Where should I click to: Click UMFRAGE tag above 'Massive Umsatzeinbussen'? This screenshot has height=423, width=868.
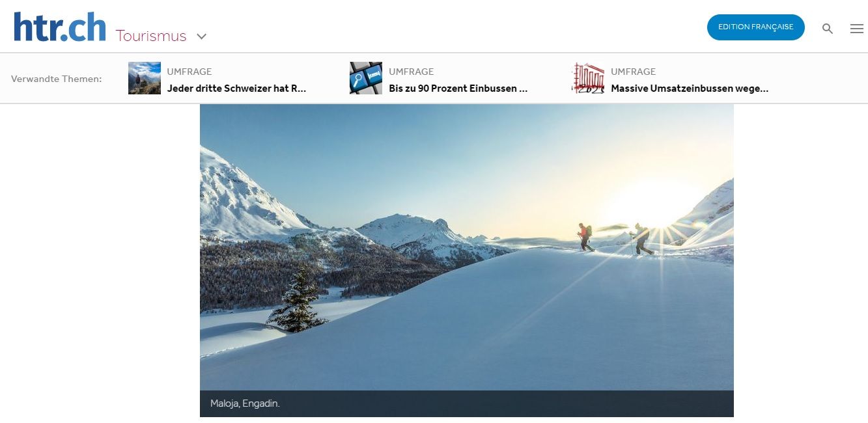click(x=633, y=72)
